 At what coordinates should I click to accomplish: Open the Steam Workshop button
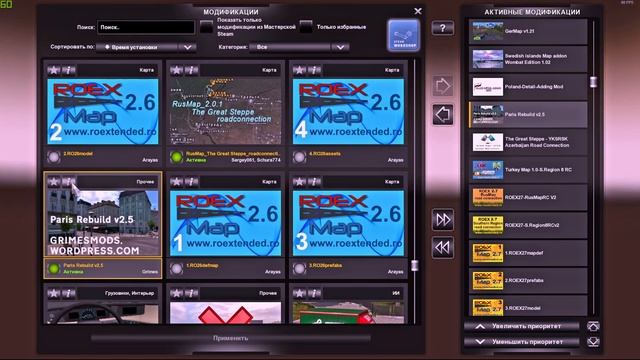tap(403, 36)
